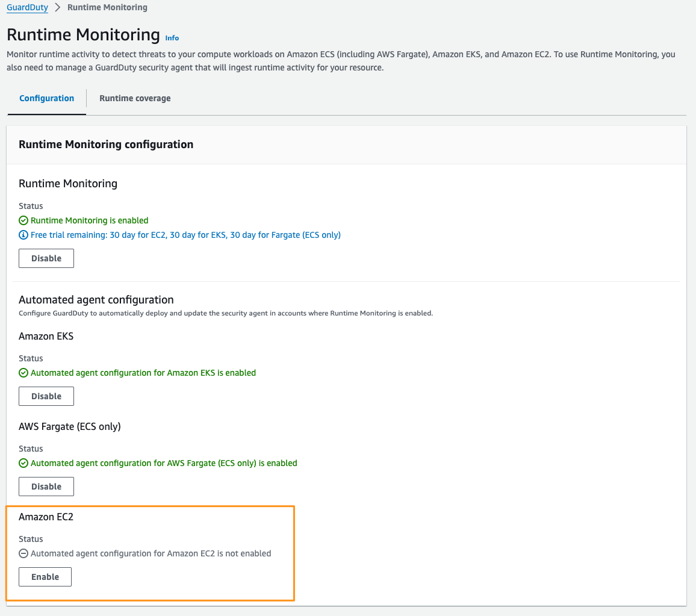Open the Info link beside the page title

172,37
